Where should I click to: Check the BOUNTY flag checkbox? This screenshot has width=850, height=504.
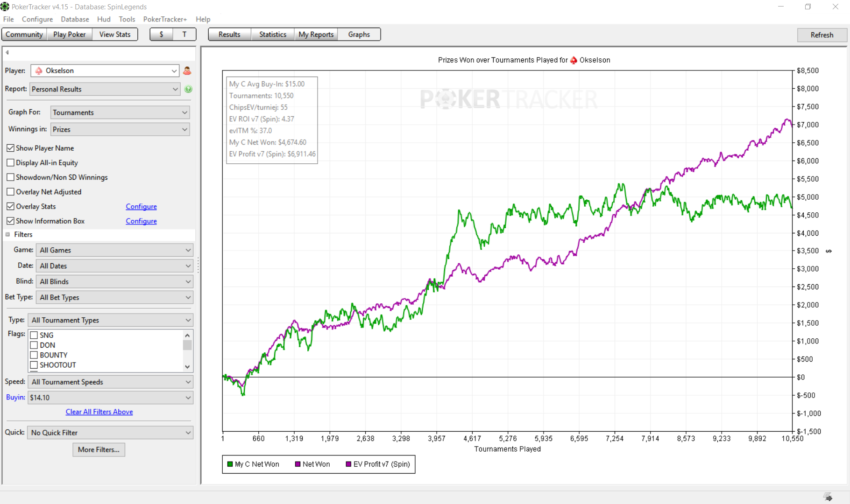point(34,355)
